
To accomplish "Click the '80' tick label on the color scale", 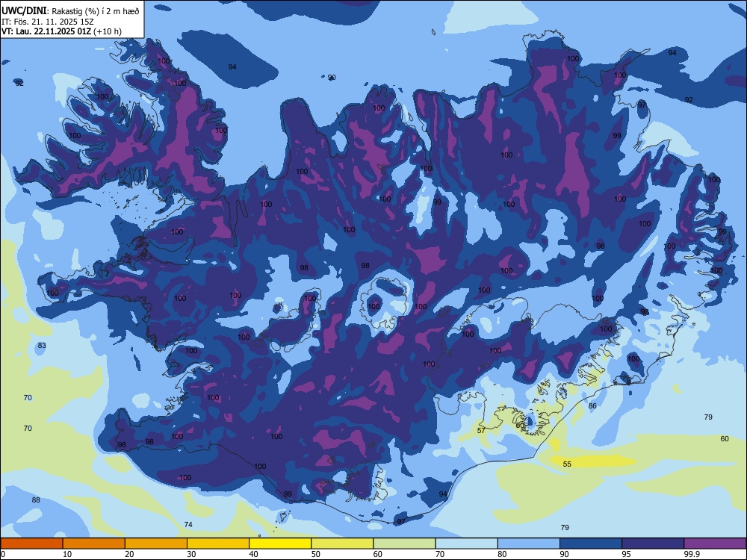I will coord(502,554).
